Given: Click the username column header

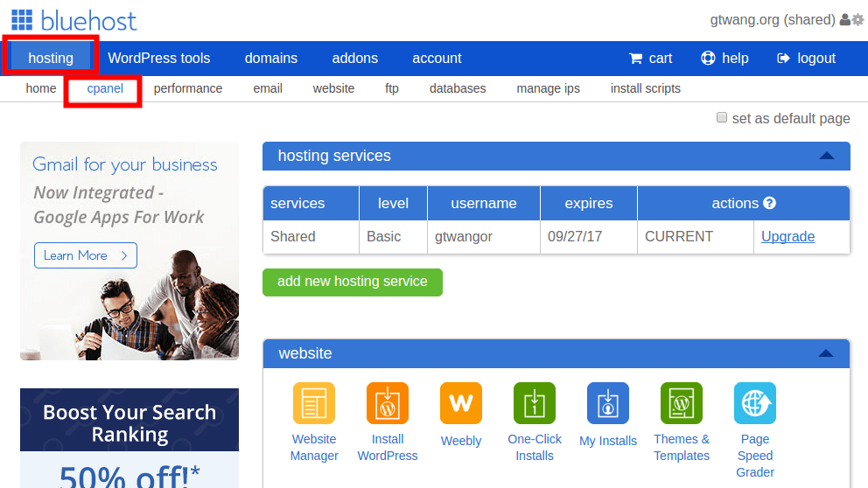Looking at the screenshot, I should click(484, 203).
